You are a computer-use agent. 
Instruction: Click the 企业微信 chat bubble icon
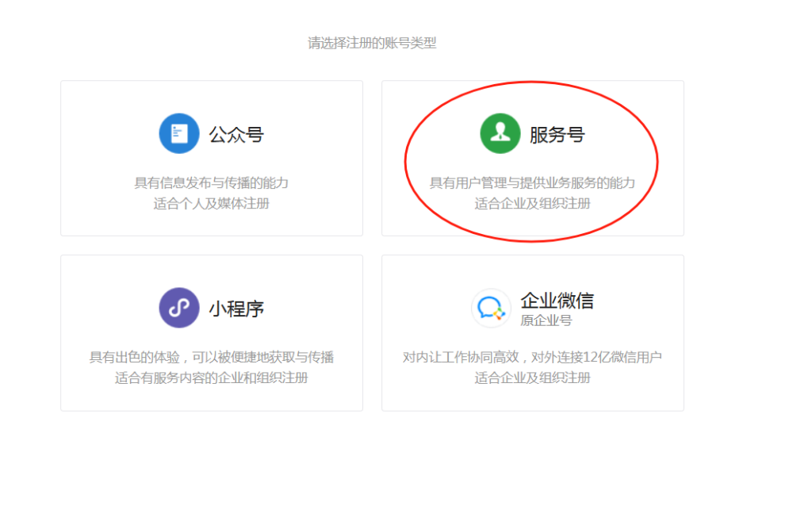click(491, 308)
